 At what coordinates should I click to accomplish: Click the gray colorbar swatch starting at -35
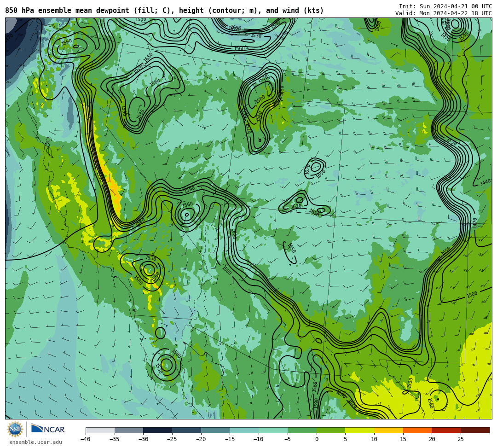coord(129,430)
